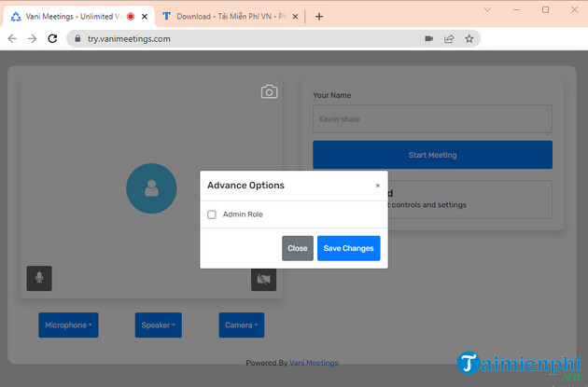The image size is (588, 387).
Task: Click the Your Name input field
Action: (432, 119)
